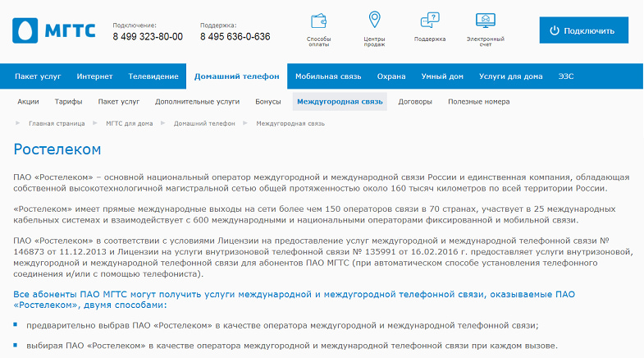Call the support number 8 495 636-0-636
644x358 pixels.
235,37
